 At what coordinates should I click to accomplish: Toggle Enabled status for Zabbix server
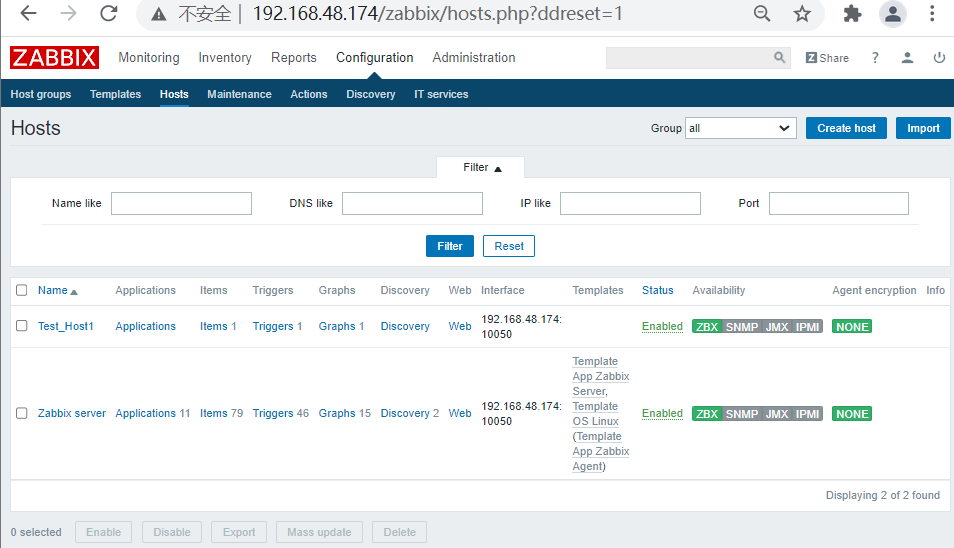click(x=662, y=414)
